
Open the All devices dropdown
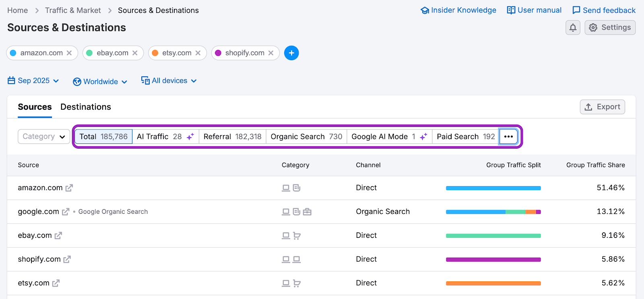tap(169, 81)
